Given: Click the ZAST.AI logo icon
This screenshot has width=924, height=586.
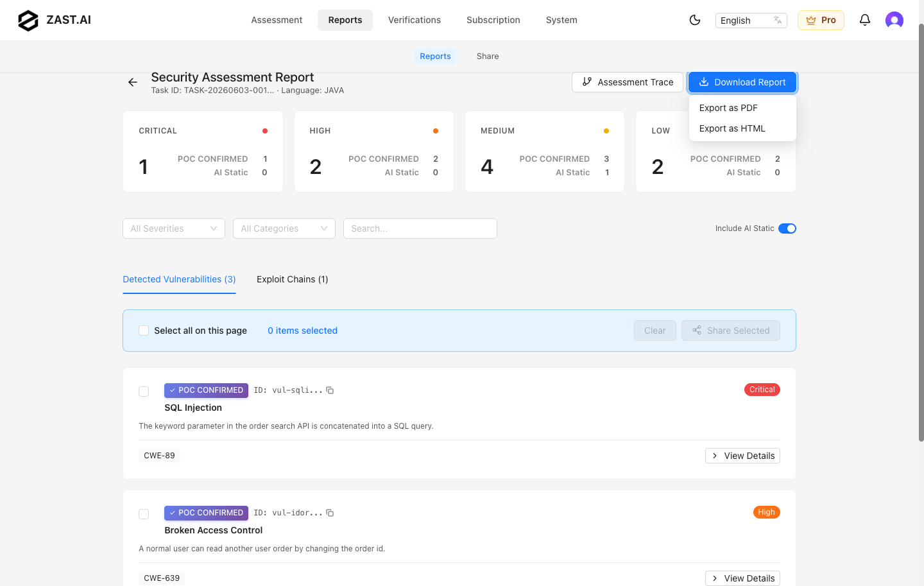Looking at the screenshot, I should click(28, 21).
